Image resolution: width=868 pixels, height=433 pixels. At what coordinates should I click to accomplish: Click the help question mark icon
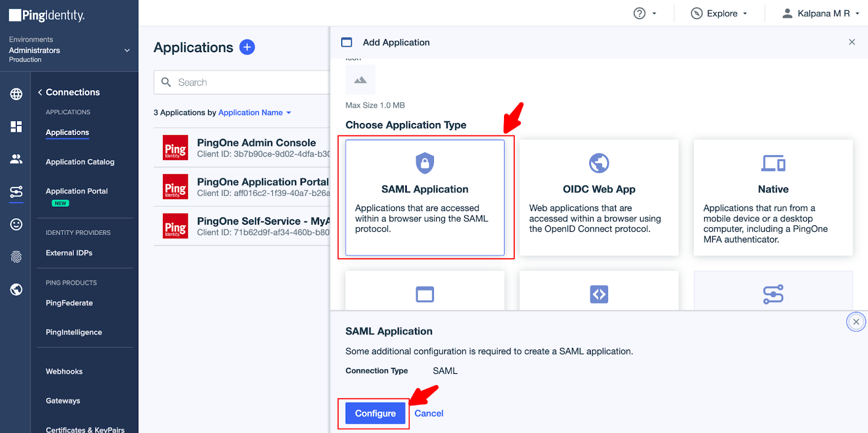point(640,14)
